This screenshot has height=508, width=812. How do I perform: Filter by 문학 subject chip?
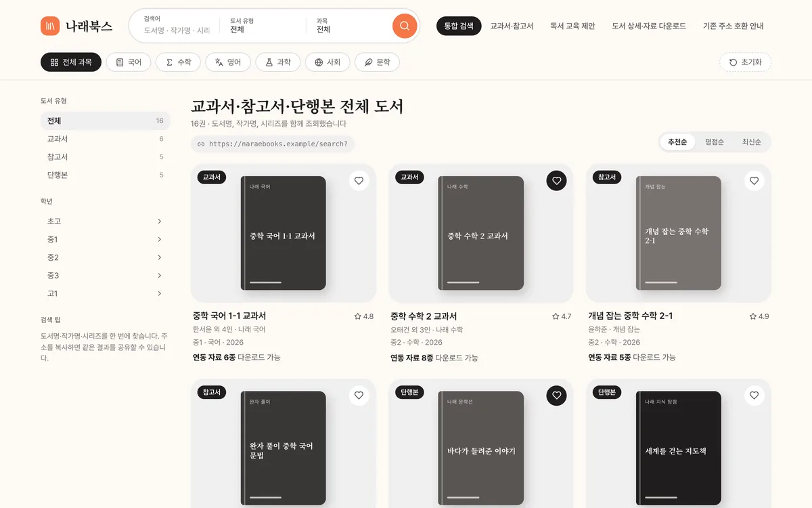[x=377, y=62]
